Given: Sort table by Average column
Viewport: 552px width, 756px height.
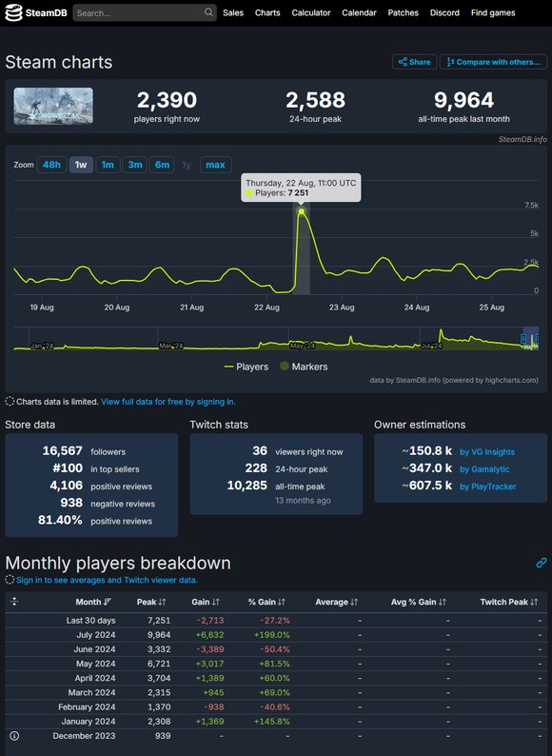Looking at the screenshot, I should [337, 602].
